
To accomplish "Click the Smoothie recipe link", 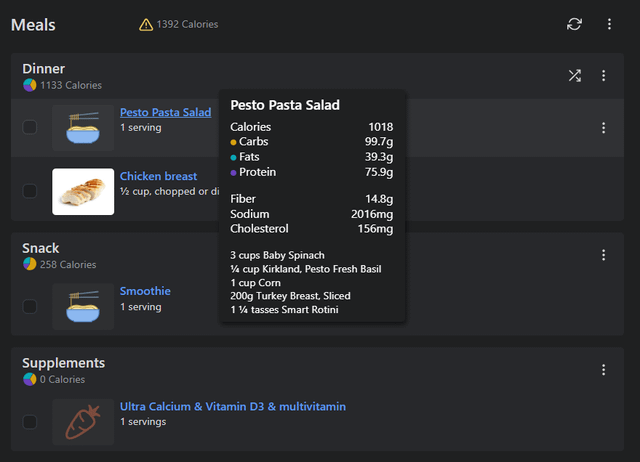I will (x=145, y=292).
